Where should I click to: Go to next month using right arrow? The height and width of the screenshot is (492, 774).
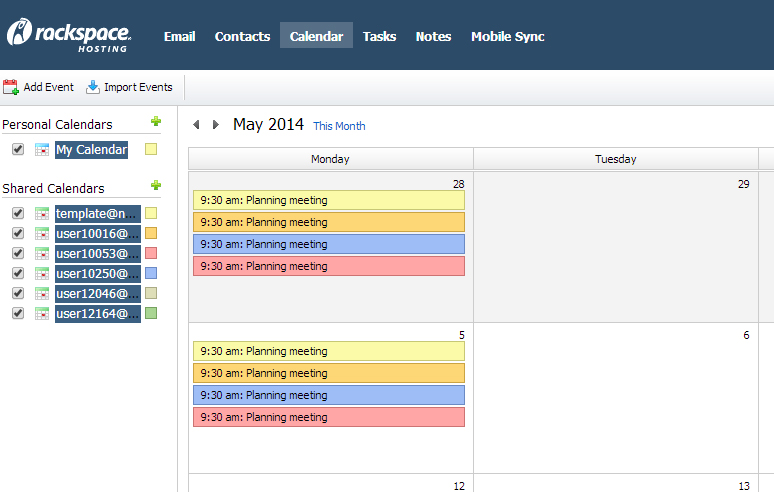[x=216, y=125]
